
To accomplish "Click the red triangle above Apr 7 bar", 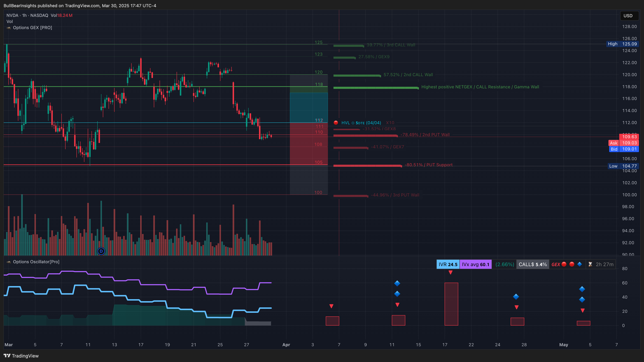I will pyautogui.click(x=331, y=306).
